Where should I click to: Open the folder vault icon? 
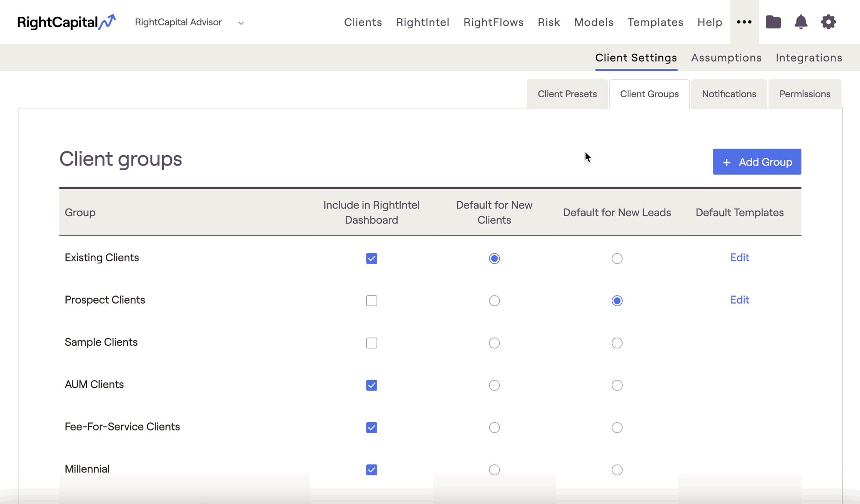coord(773,22)
